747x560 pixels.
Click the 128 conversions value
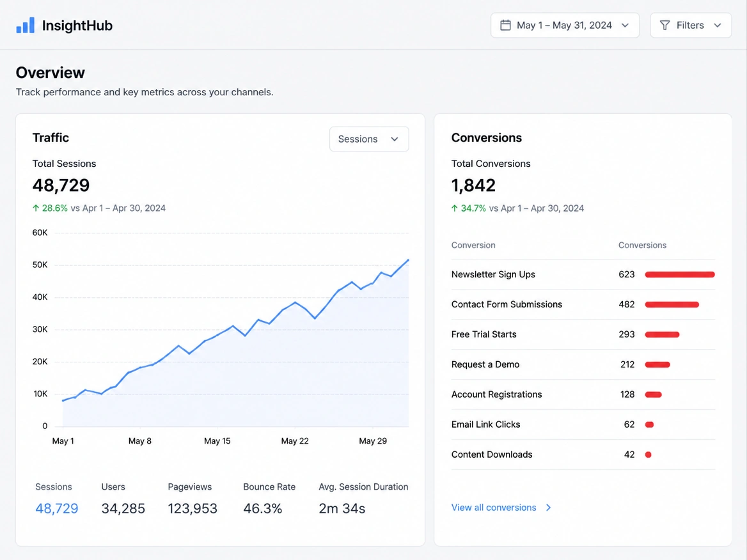pos(627,394)
